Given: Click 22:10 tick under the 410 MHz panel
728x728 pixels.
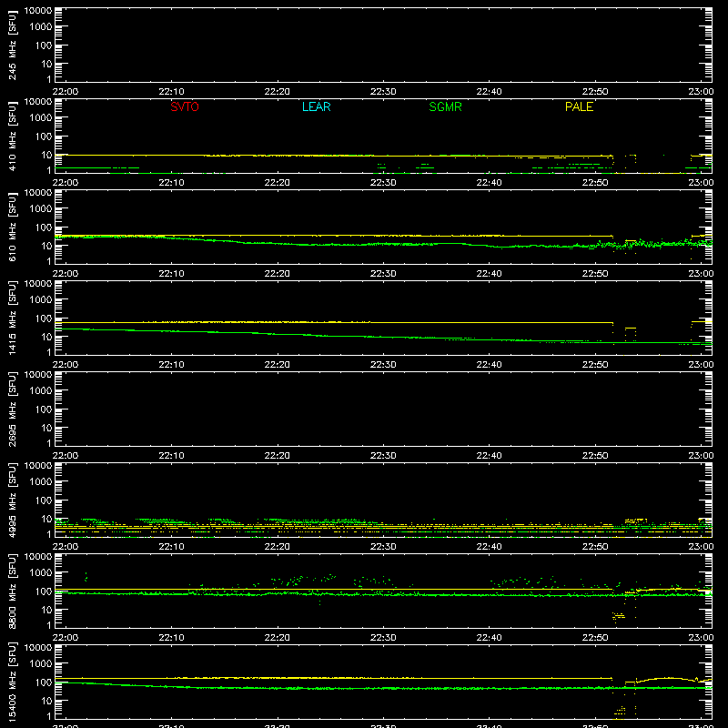Looking at the screenshot, I should click(x=171, y=183).
